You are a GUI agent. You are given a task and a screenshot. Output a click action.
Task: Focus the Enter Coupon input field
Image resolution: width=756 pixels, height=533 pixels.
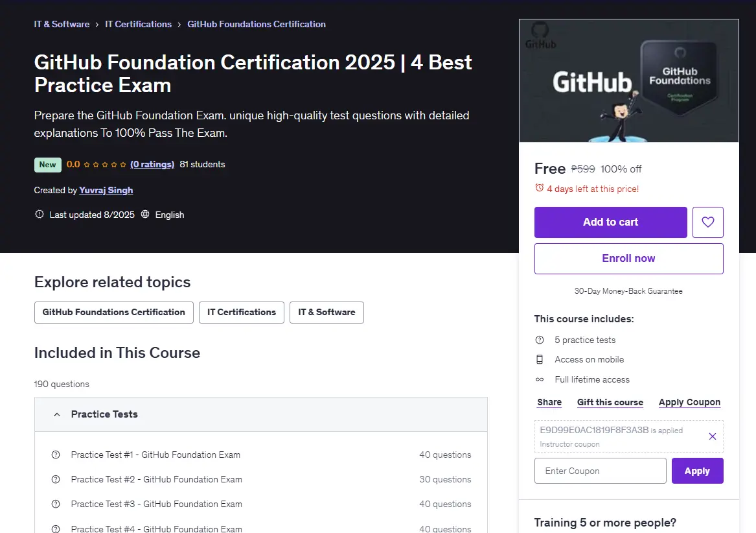(x=601, y=471)
